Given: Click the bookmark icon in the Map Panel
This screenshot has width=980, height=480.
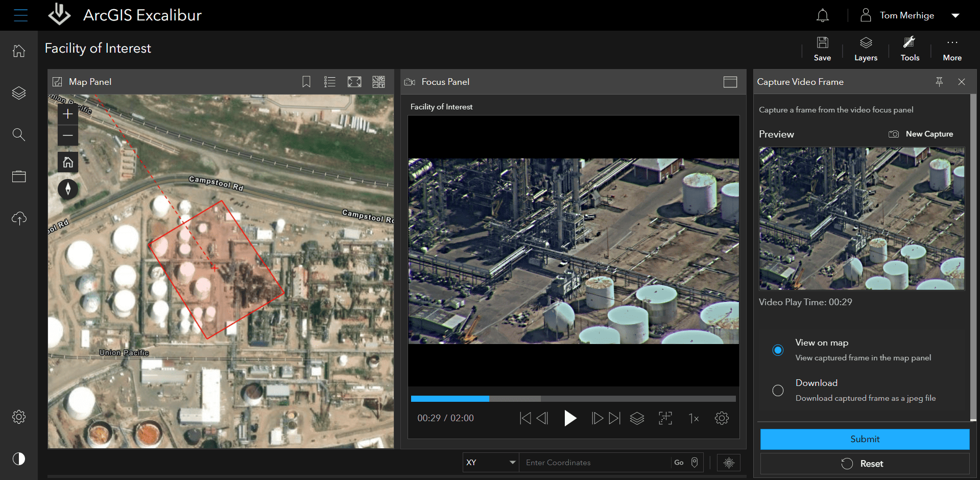Looking at the screenshot, I should [x=306, y=81].
